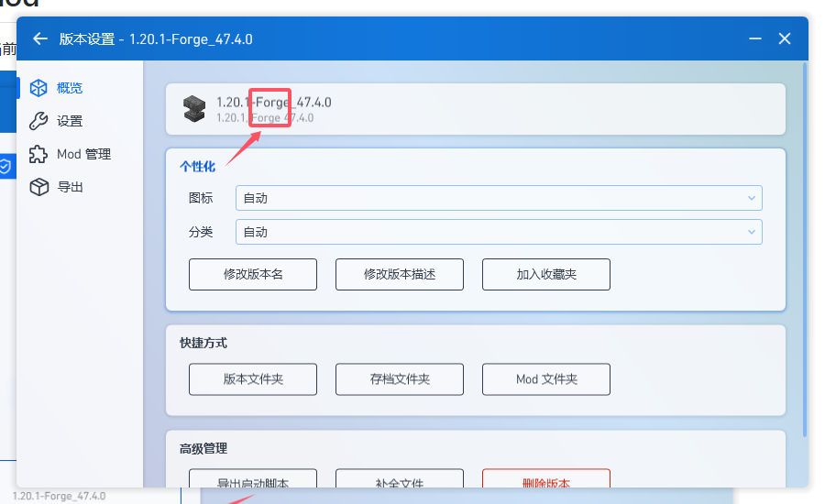Open the 设置 sidebar page

[x=69, y=121]
